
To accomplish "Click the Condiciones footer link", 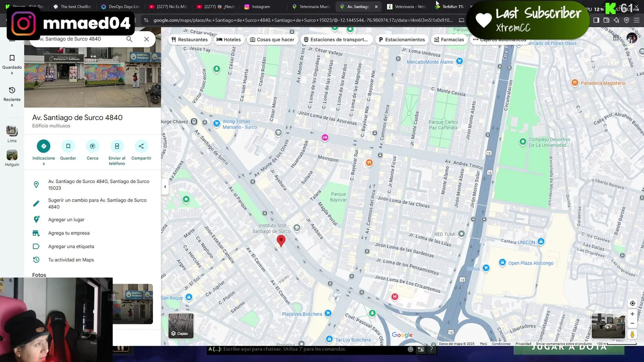I will [x=501, y=344].
